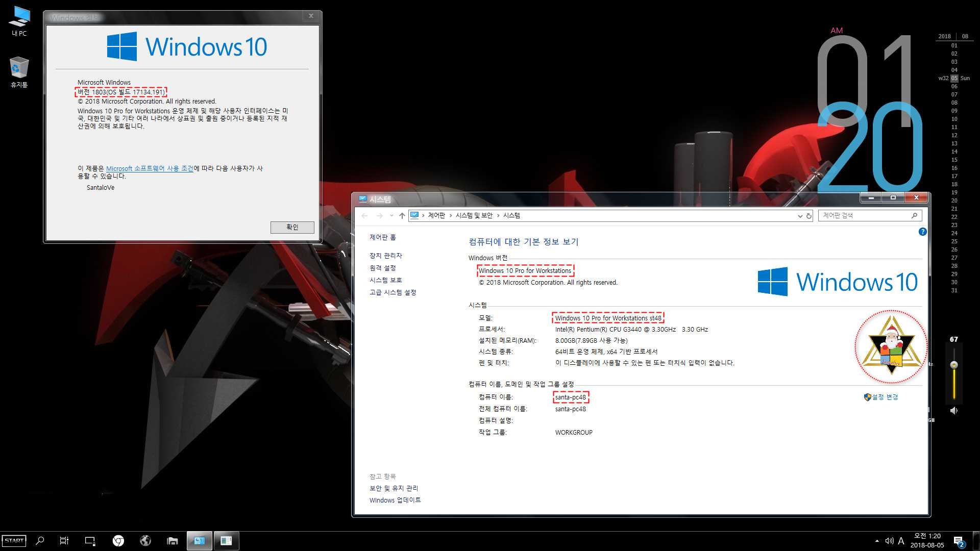Maximize the 시스템 window
Screen dimensions: 980x551
(x=893, y=198)
